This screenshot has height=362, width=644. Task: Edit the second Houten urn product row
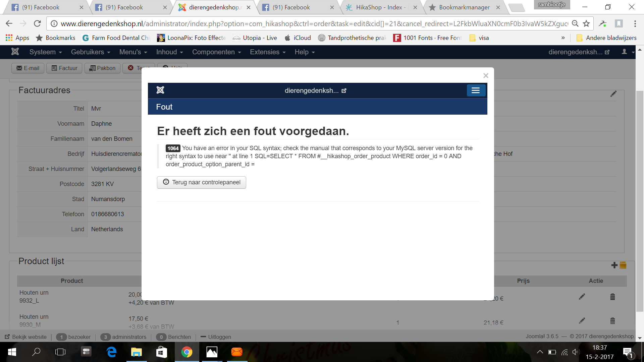(582, 321)
